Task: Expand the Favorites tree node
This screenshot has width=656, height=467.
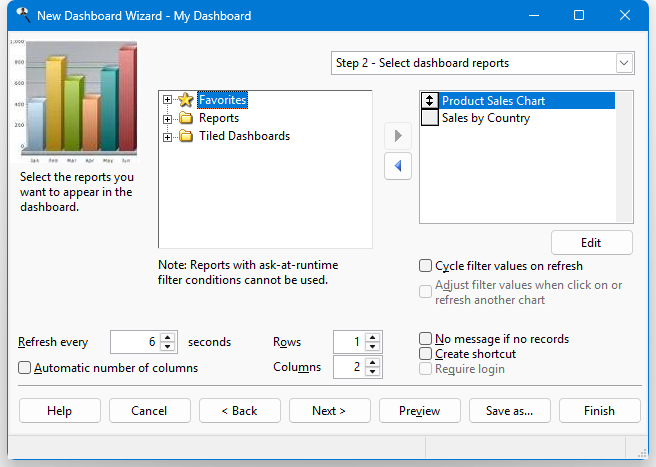Action: coord(167,100)
